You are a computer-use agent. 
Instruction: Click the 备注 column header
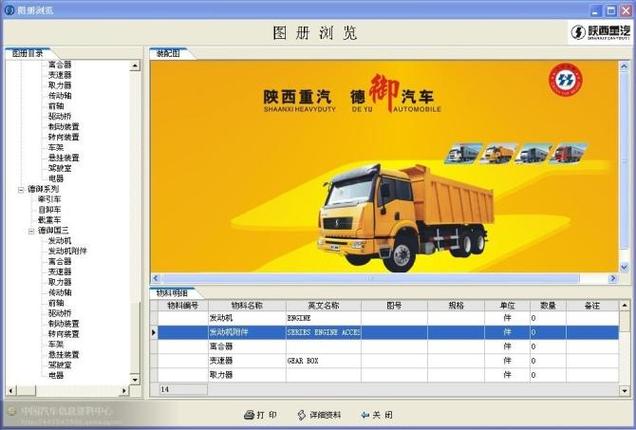pyautogui.click(x=592, y=305)
